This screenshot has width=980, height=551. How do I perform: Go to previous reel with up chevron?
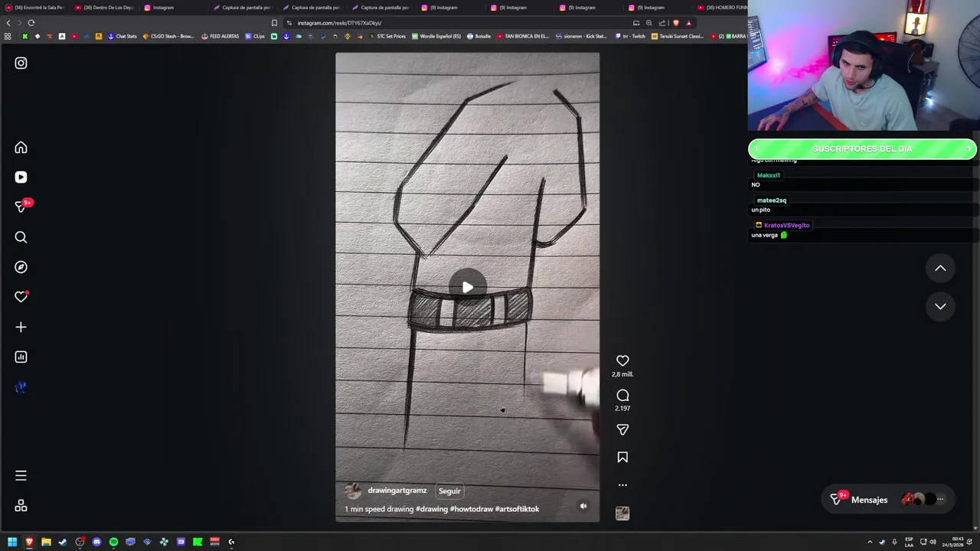click(940, 269)
